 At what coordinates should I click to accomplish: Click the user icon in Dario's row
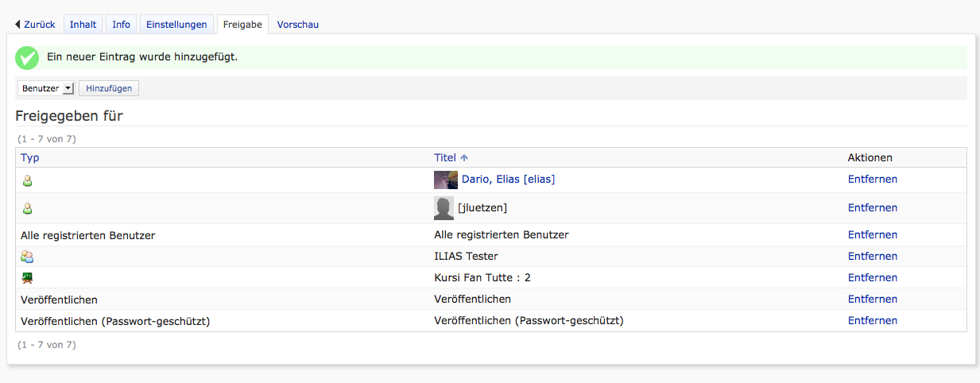pos(27,180)
